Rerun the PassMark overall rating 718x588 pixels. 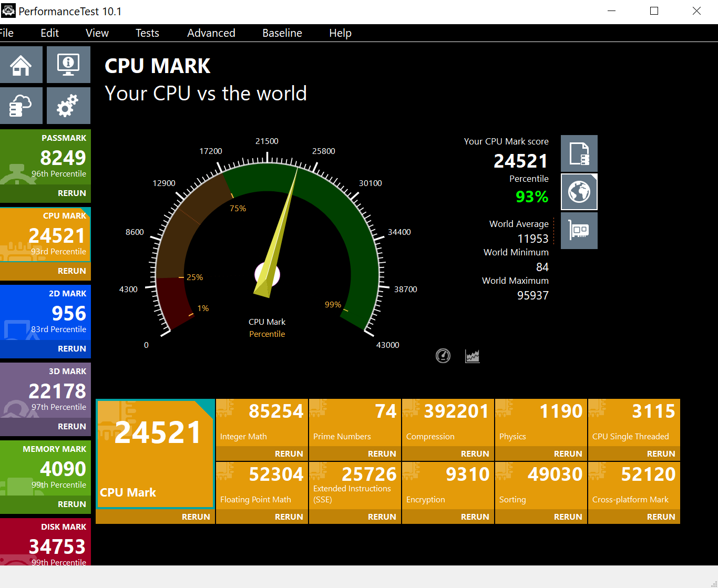(x=71, y=193)
